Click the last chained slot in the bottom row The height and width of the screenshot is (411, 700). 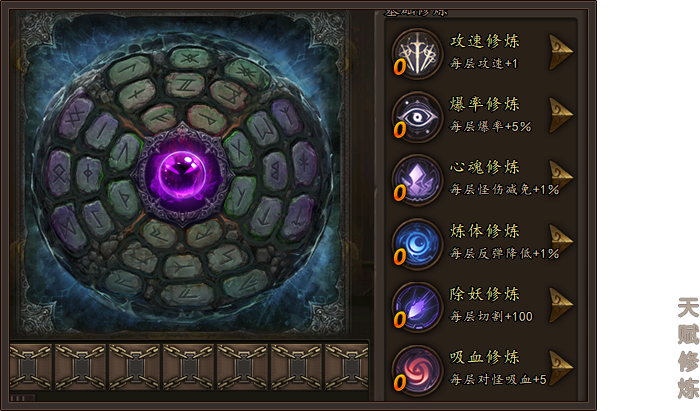(347, 367)
